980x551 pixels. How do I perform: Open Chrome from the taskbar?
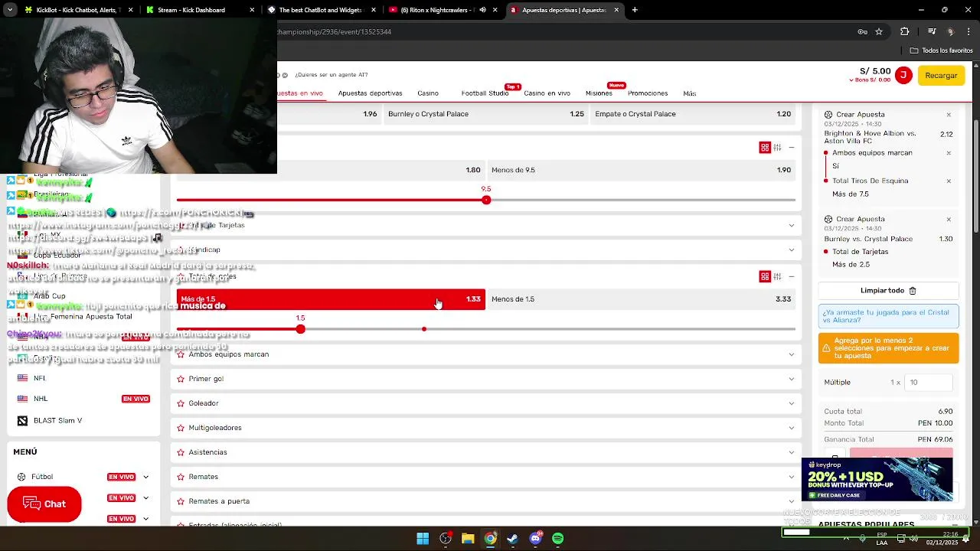(x=490, y=539)
